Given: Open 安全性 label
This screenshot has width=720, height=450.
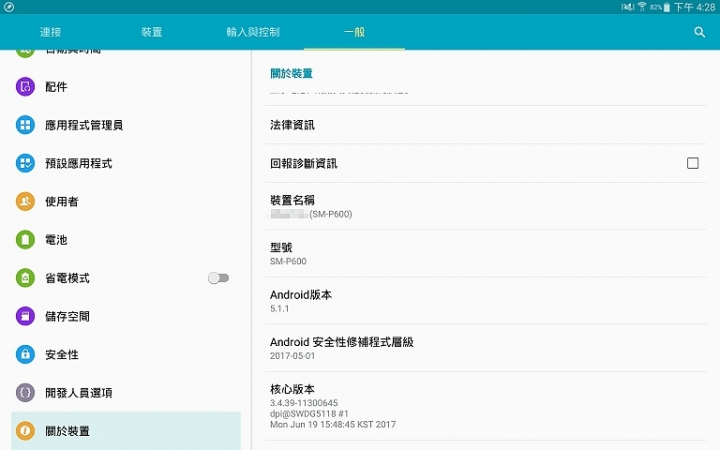Looking at the screenshot, I should coord(62,354).
